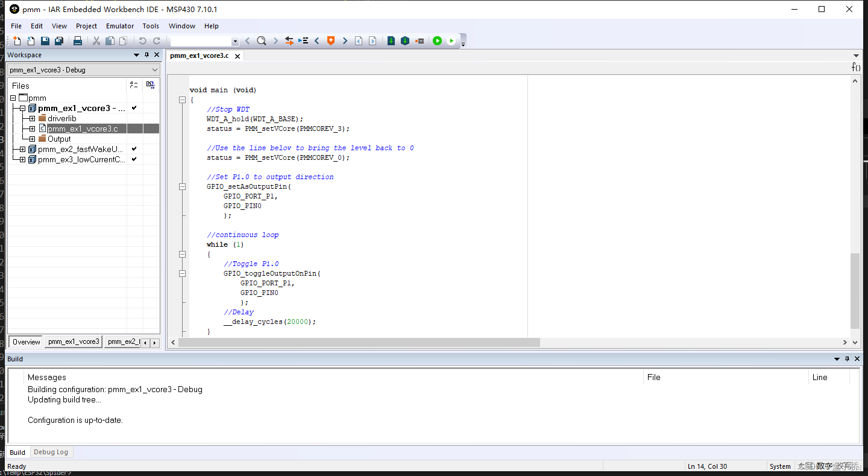Image resolution: width=868 pixels, height=476 pixels.
Task: Switch to Overview workspace tab
Action: [26, 342]
